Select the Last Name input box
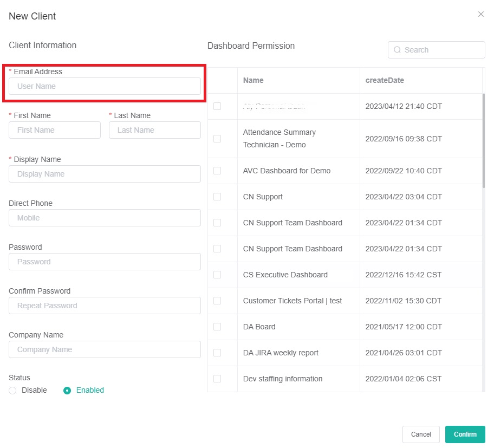 point(154,130)
